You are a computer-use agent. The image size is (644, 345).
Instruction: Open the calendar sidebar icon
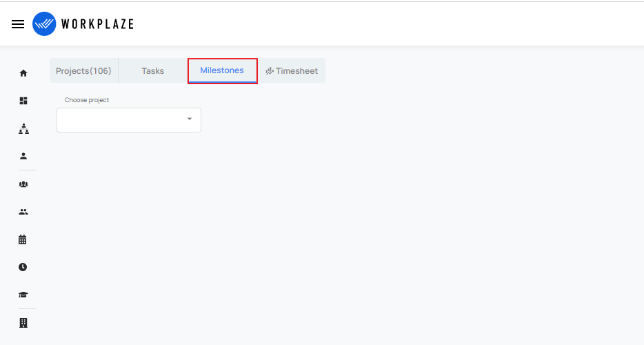pos(23,239)
